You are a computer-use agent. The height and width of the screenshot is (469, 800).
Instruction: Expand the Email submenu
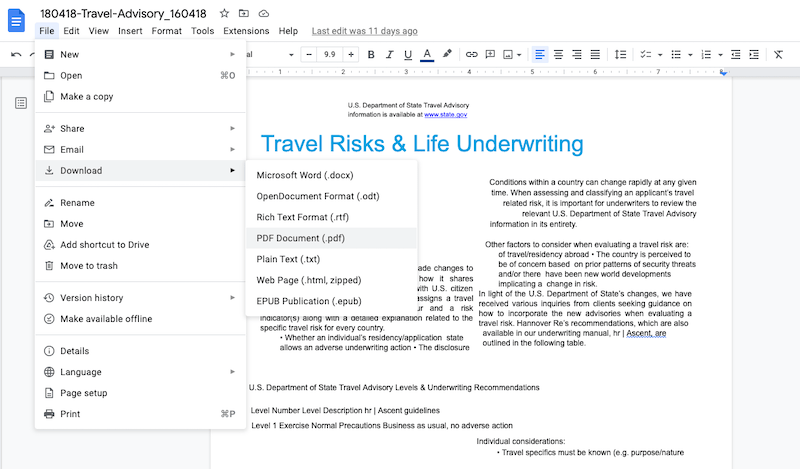click(x=140, y=150)
